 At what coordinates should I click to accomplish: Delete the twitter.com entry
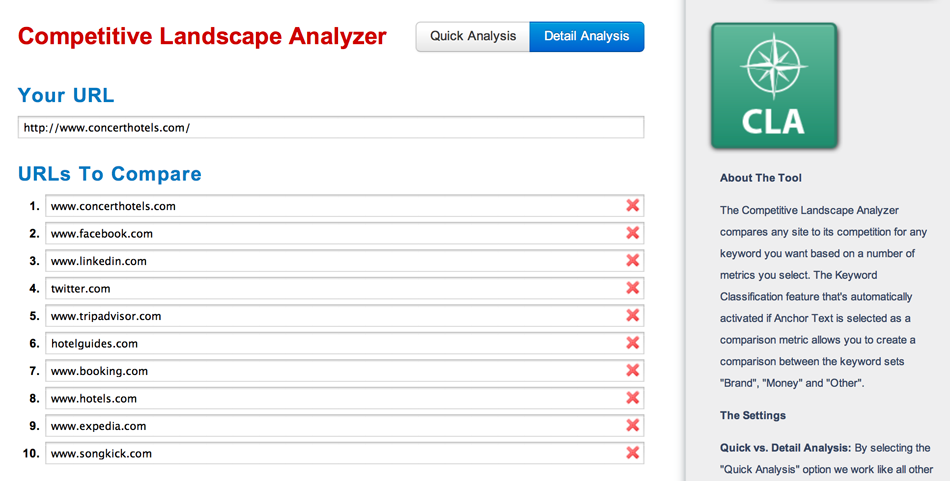(633, 288)
